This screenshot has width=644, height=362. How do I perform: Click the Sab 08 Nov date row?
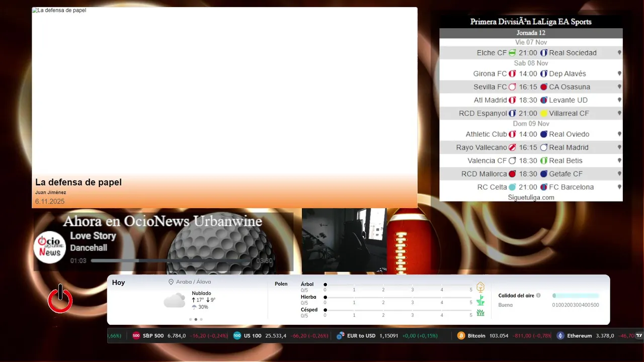531,63
